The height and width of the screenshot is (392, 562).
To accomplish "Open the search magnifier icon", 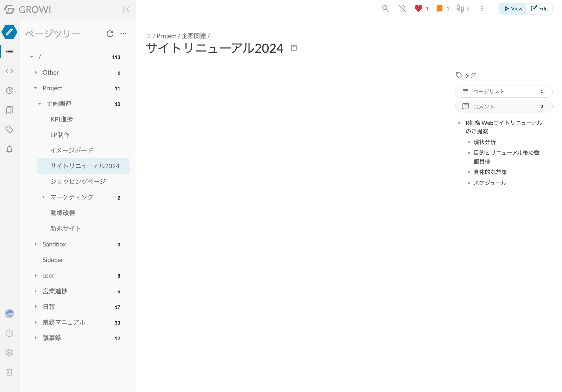I will tap(386, 9).
